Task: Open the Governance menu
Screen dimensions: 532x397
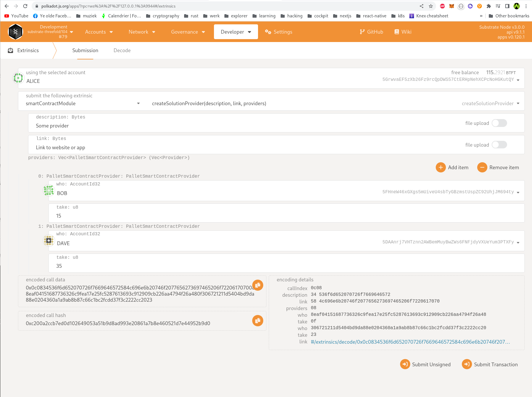Action: 188,32
